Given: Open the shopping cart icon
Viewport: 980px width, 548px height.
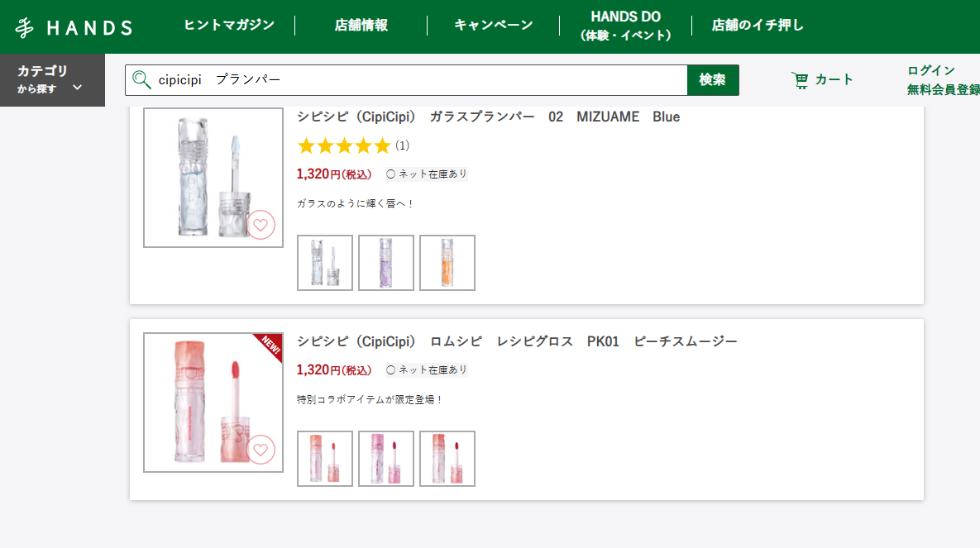Looking at the screenshot, I should 800,80.
